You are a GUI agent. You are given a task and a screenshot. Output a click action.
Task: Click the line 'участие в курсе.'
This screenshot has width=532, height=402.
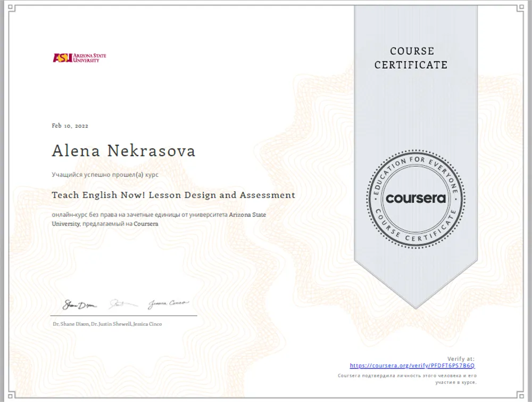pyautogui.click(x=456, y=382)
